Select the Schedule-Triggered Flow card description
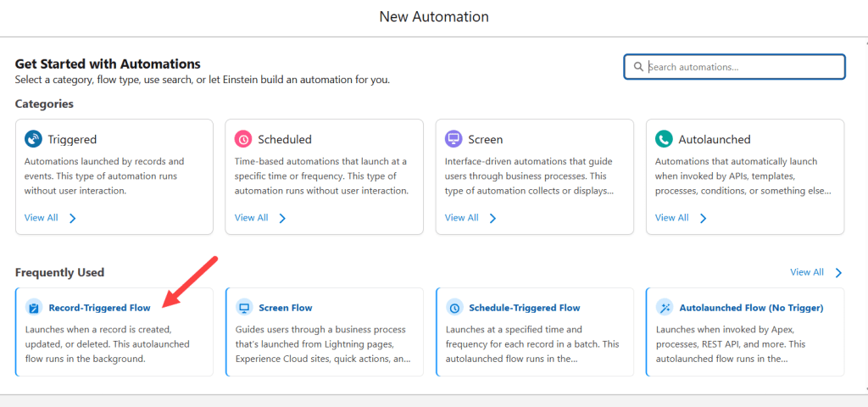868x407 pixels. point(532,343)
